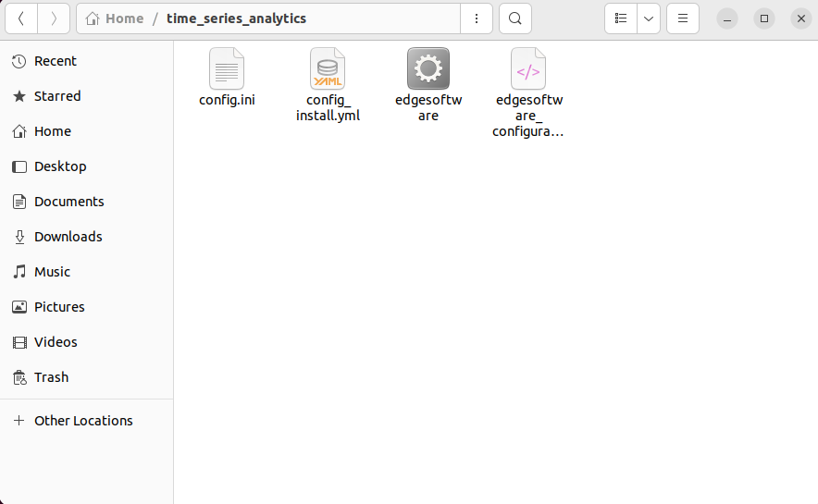Click the Home house icon in the sidebar
This screenshot has height=504, width=818.
pos(19,131)
